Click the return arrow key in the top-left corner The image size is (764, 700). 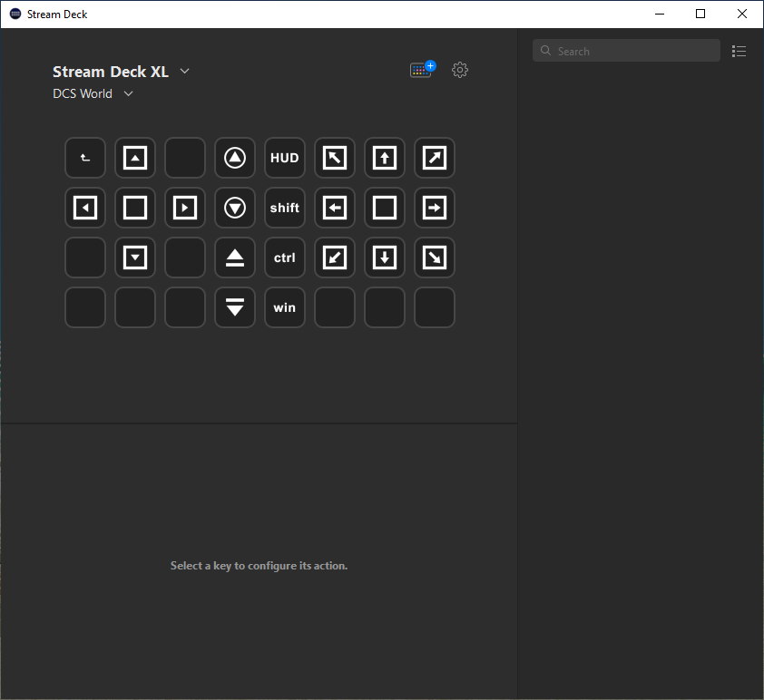point(85,158)
